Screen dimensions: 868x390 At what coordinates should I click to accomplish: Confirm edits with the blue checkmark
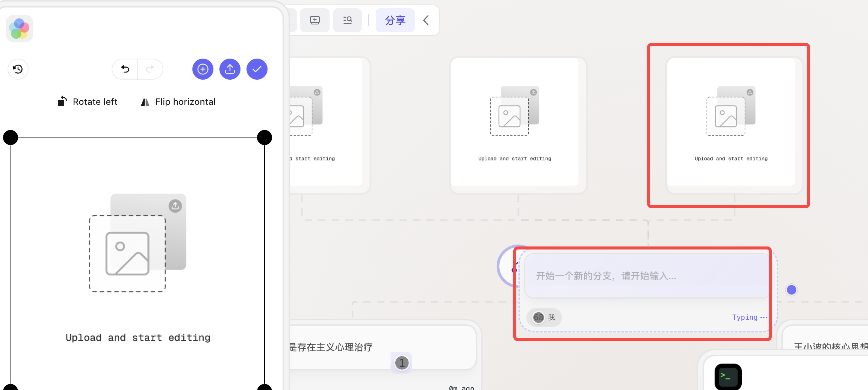tap(257, 69)
